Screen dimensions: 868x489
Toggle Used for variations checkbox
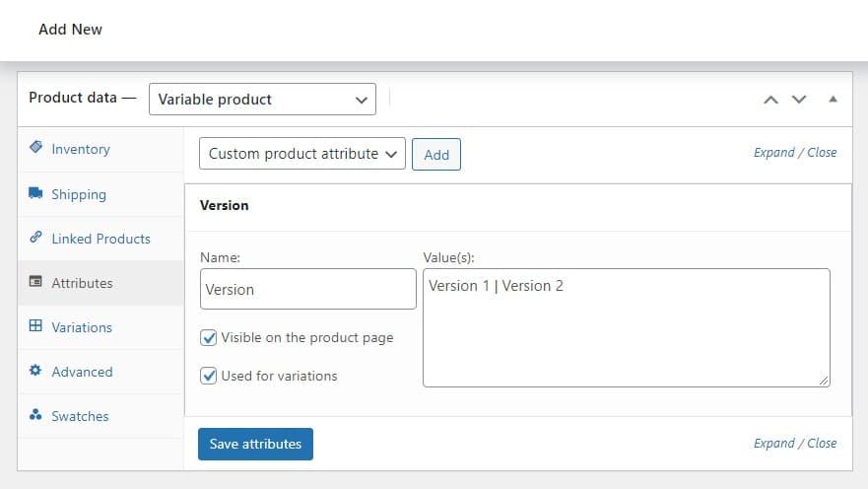(x=209, y=376)
